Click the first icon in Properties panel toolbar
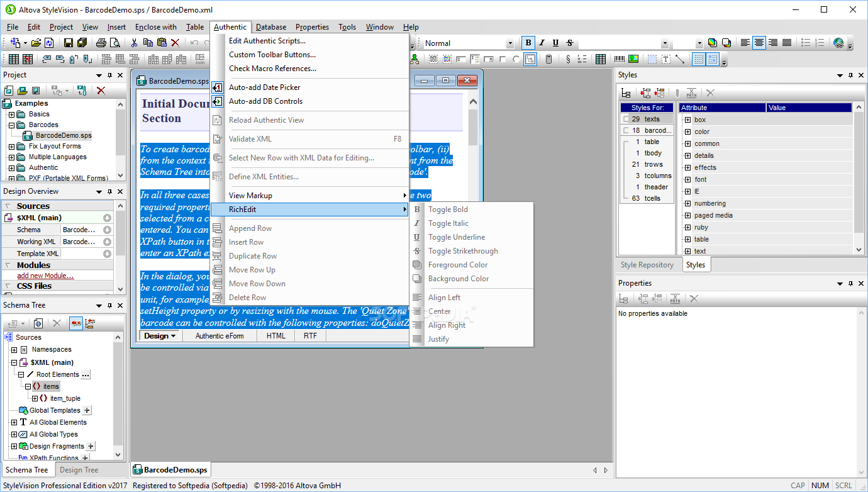The width and height of the screenshot is (868, 492). coord(623,299)
